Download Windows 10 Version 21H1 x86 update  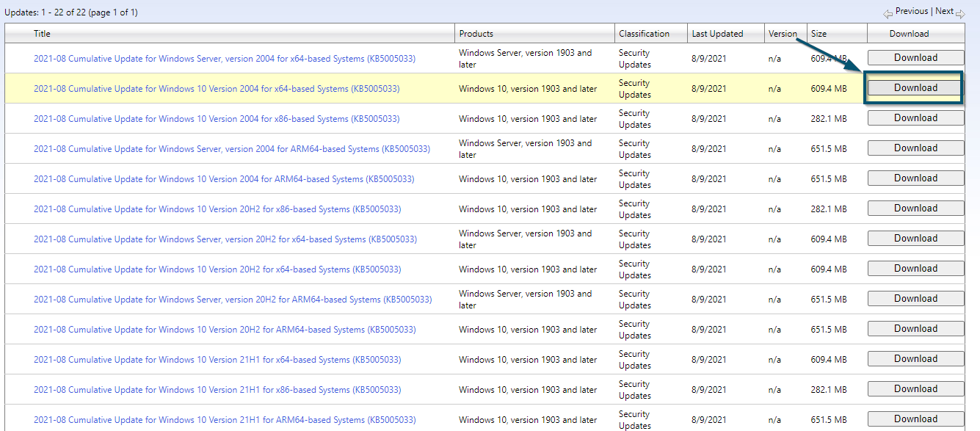coord(915,389)
